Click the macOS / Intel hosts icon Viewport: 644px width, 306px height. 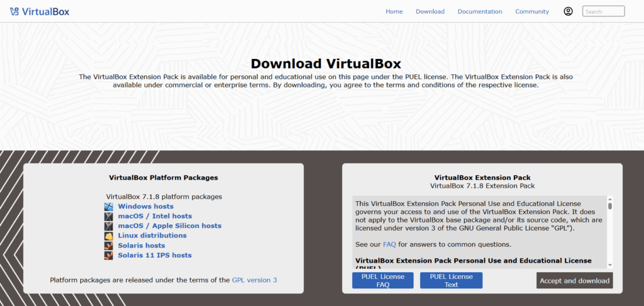pyautogui.click(x=108, y=216)
